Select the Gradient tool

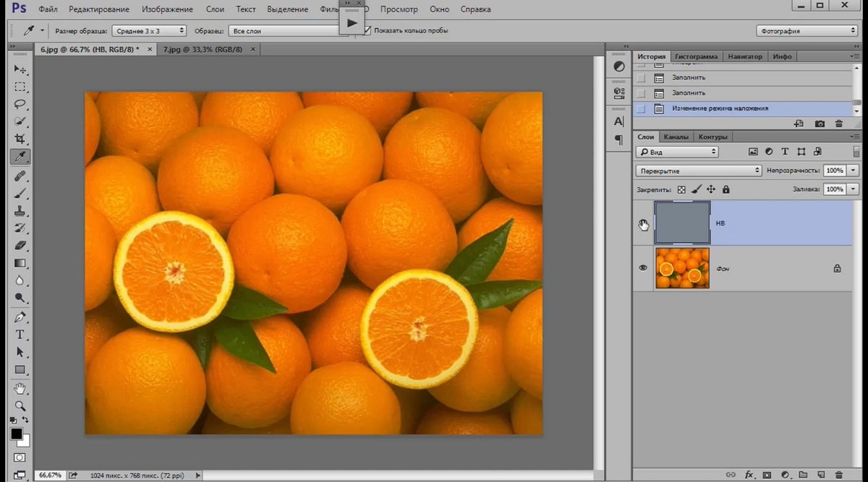(20, 263)
